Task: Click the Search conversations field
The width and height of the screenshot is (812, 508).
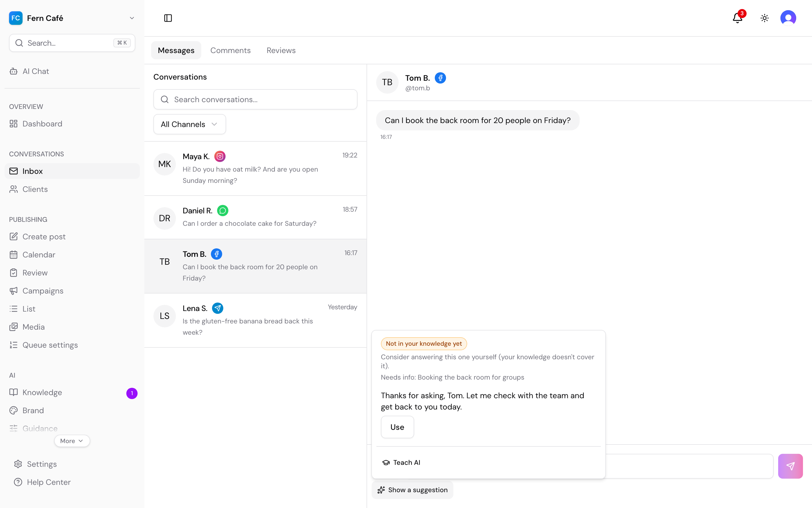Action: [x=255, y=99]
